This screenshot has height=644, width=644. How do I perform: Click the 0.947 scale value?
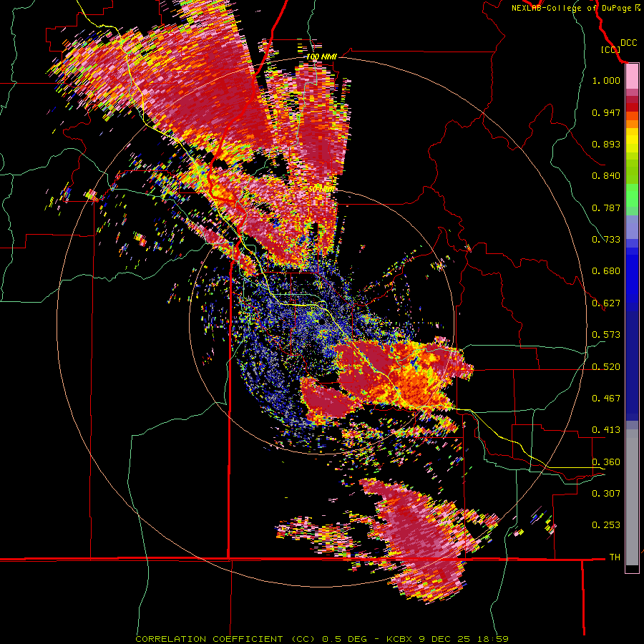point(606,112)
